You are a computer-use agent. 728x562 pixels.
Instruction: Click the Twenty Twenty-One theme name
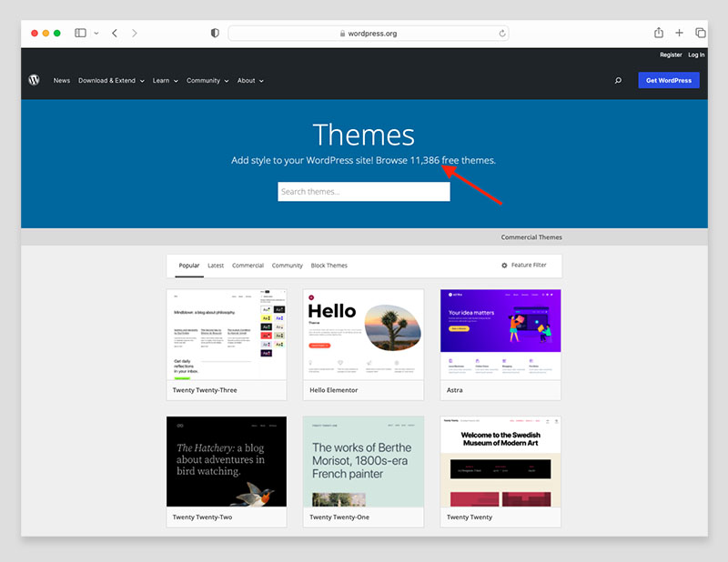click(339, 517)
